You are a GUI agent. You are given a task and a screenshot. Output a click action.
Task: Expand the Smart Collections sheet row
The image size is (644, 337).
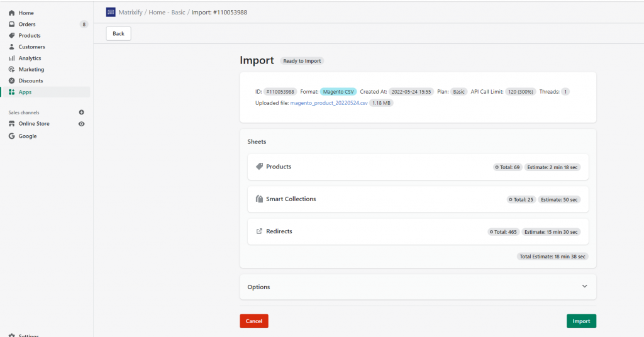418,199
